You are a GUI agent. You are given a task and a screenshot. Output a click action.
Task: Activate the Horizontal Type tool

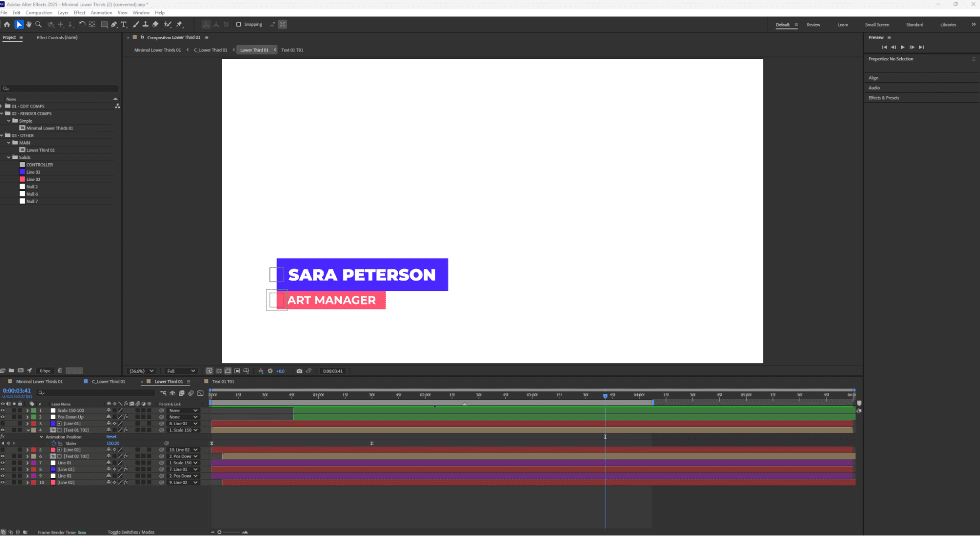pos(124,24)
